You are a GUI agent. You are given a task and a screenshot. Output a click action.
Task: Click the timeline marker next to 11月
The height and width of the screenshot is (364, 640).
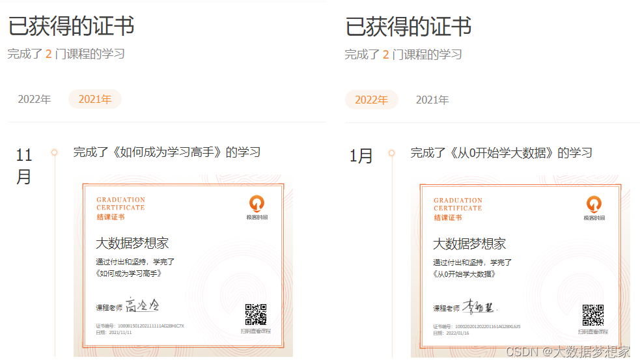pyautogui.click(x=54, y=152)
